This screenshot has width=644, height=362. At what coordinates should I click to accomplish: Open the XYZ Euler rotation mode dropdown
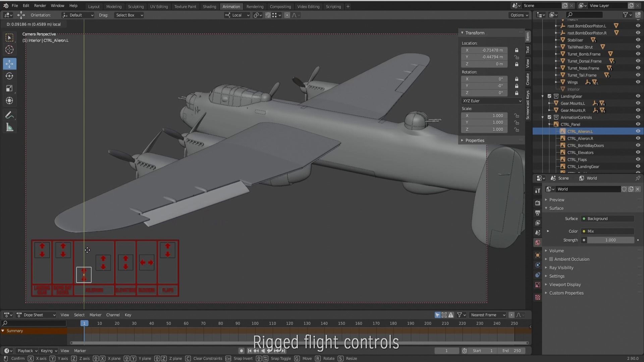pos(491,101)
